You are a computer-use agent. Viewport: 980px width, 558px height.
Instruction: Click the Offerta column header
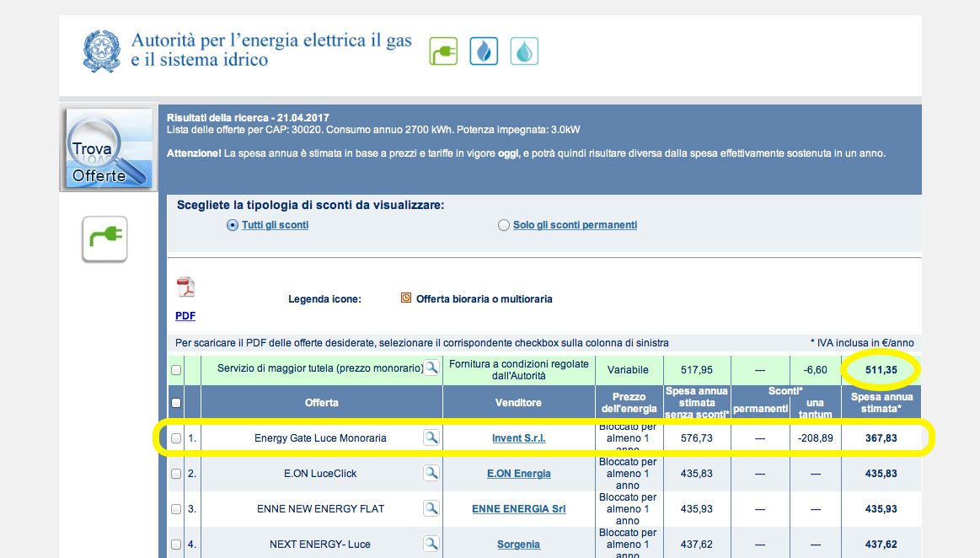tap(322, 402)
